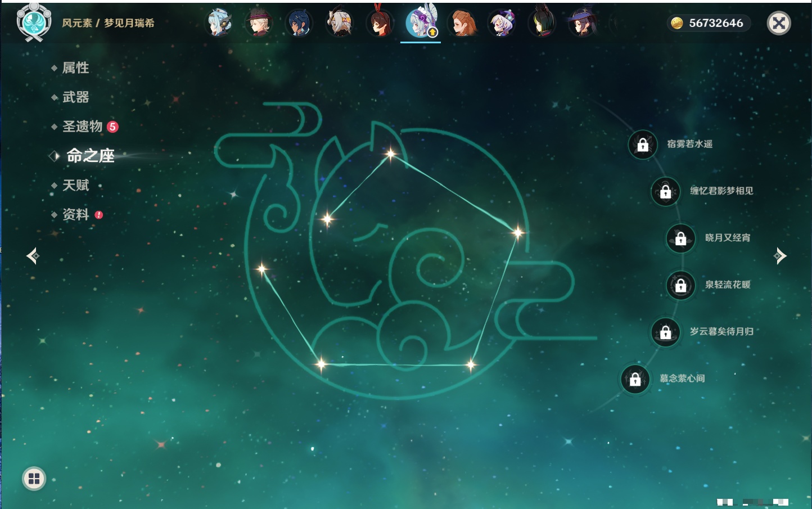
Task: Open locked constellation 缠忆君影梦相见
Action: pos(666,191)
